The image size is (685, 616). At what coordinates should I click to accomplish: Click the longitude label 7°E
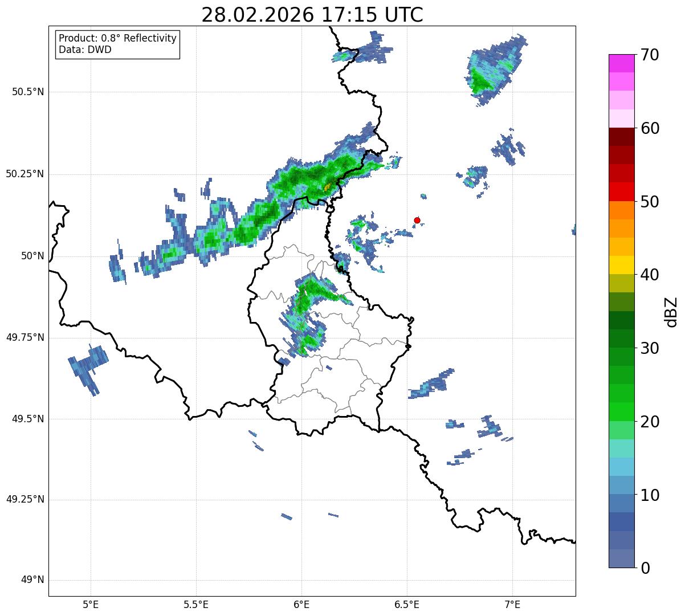[512, 604]
